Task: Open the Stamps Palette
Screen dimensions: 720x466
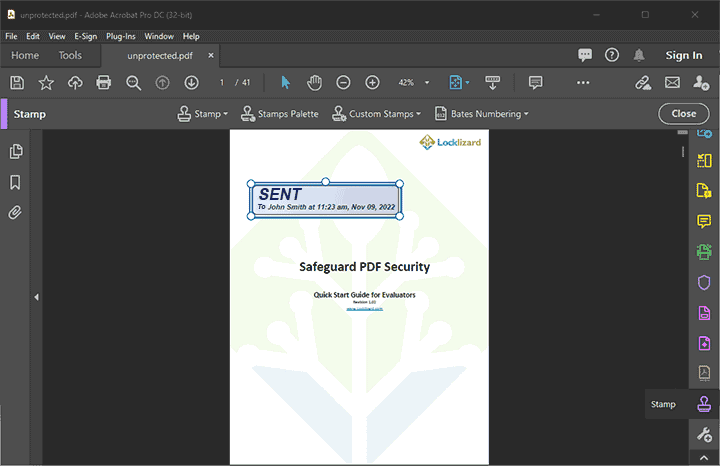Action: 279,114
